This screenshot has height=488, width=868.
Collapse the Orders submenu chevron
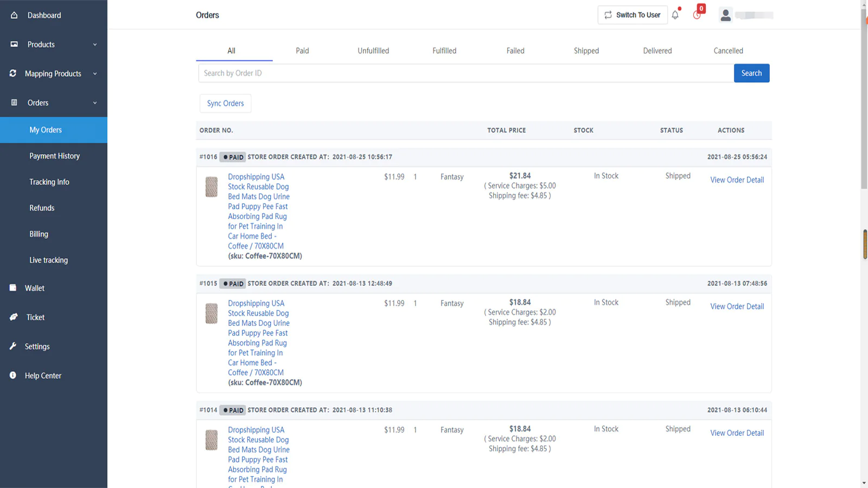pyautogui.click(x=95, y=103)
